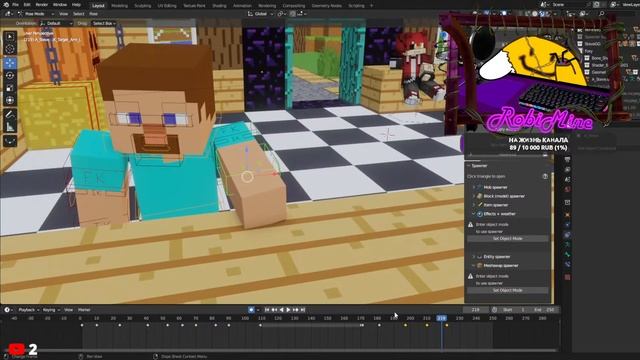Open the Orientation Default dropdown

coord(57,24)
